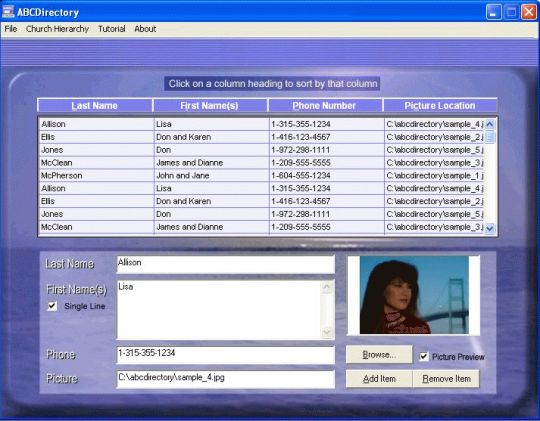540x421 pixels.
Task: Toggle the Single Line checkbox
Action: 52,306
